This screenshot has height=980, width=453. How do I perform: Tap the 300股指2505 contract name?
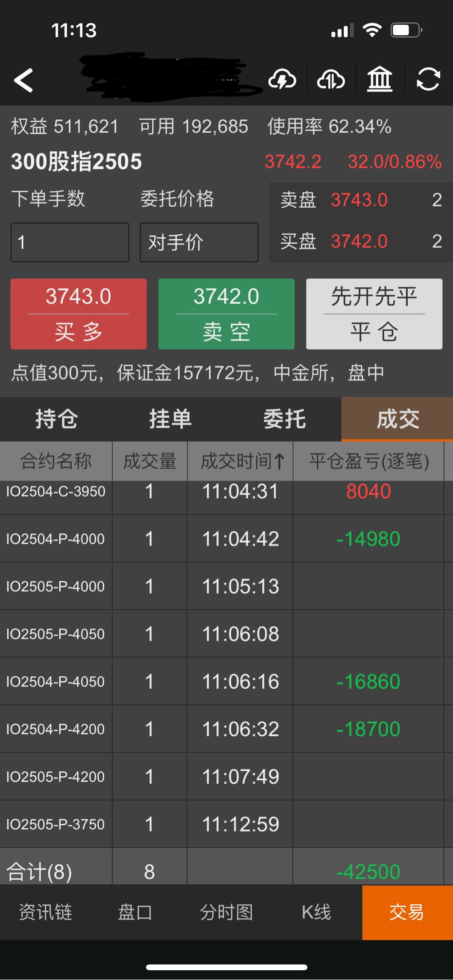(76, 161)
